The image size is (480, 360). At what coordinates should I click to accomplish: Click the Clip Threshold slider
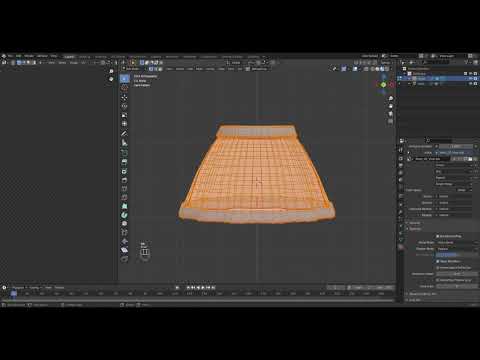(457, 255)
